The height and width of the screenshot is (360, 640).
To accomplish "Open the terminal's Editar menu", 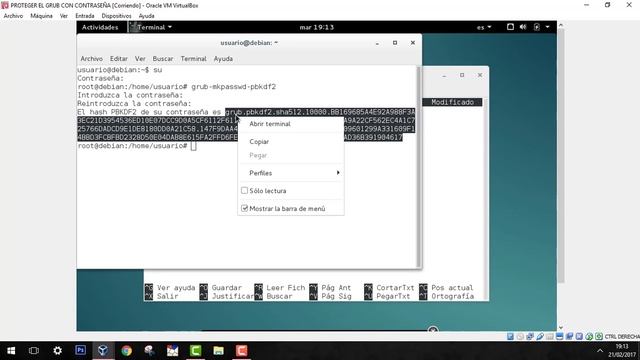I will coord(119,59).
